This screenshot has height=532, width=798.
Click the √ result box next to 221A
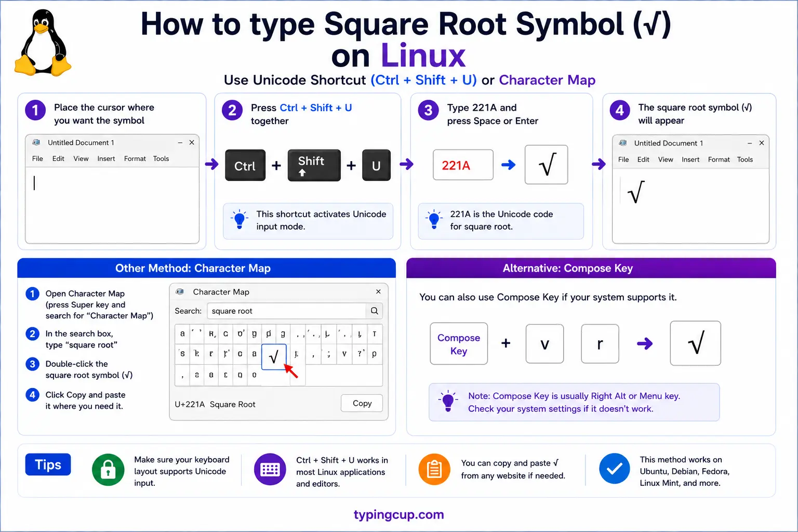click(x=547, y=165)
